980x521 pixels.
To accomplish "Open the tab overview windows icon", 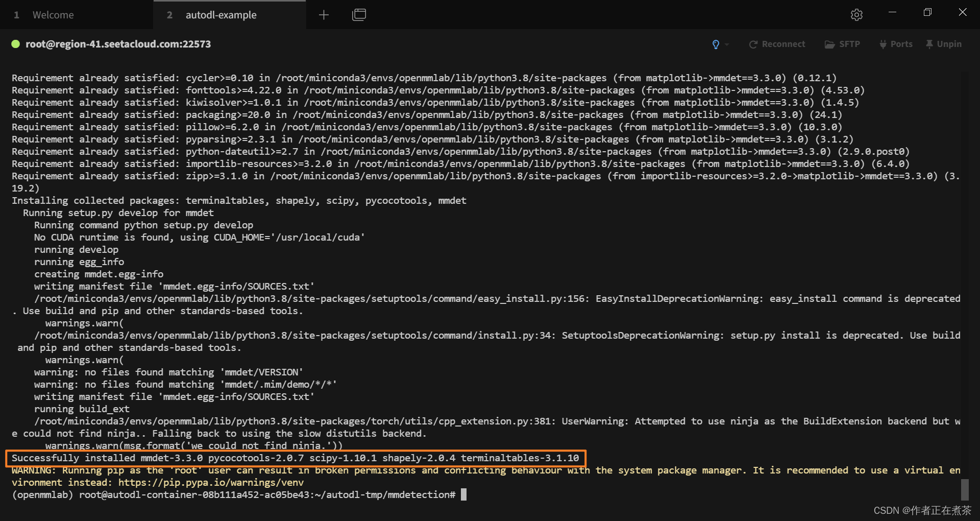I will [x=359, y=15].
